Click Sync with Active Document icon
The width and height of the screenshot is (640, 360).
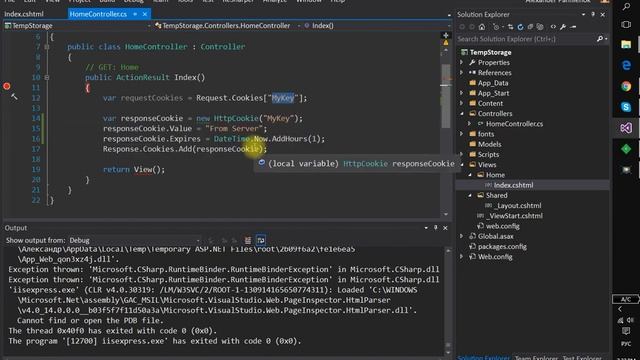[510, 27]
